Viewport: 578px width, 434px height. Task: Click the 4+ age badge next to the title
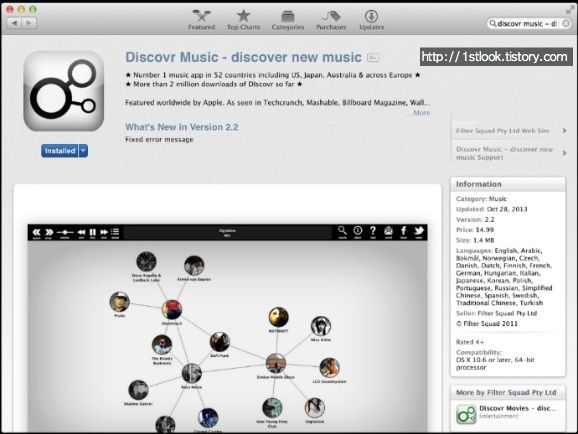coord(373,58)
